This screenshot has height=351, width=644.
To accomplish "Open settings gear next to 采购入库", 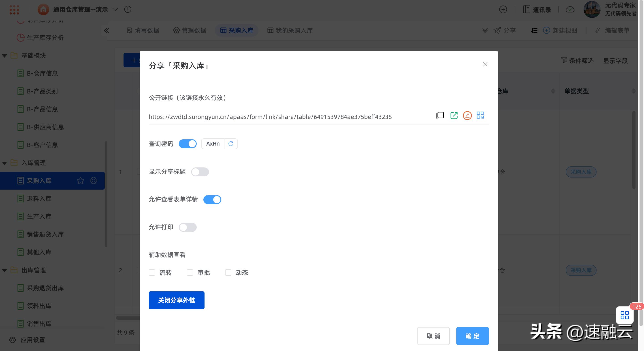I will 93,180.
